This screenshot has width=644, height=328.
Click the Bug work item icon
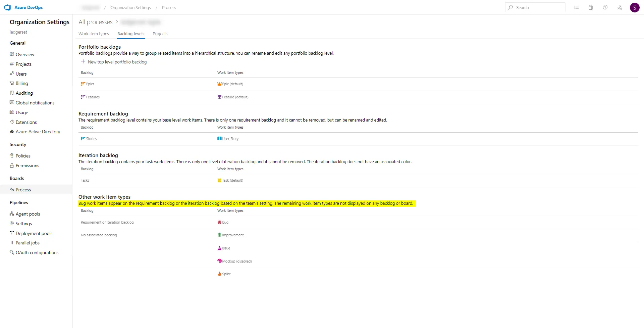219,222
